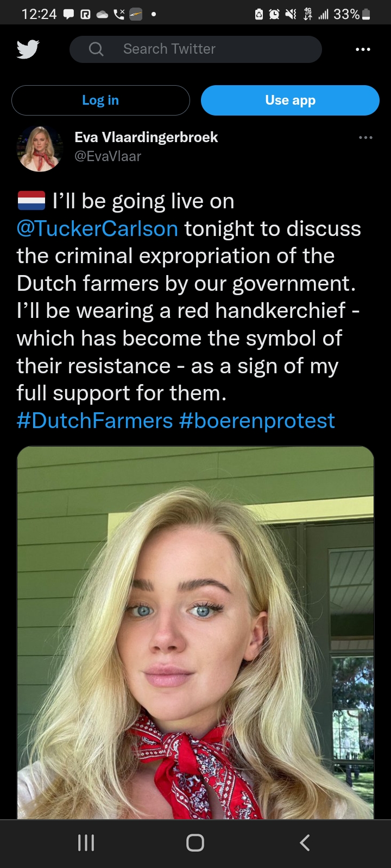The width and height of the screenshot is (391, 868).
Task: Focus the Search Twitter field
Action: (195, 49)
